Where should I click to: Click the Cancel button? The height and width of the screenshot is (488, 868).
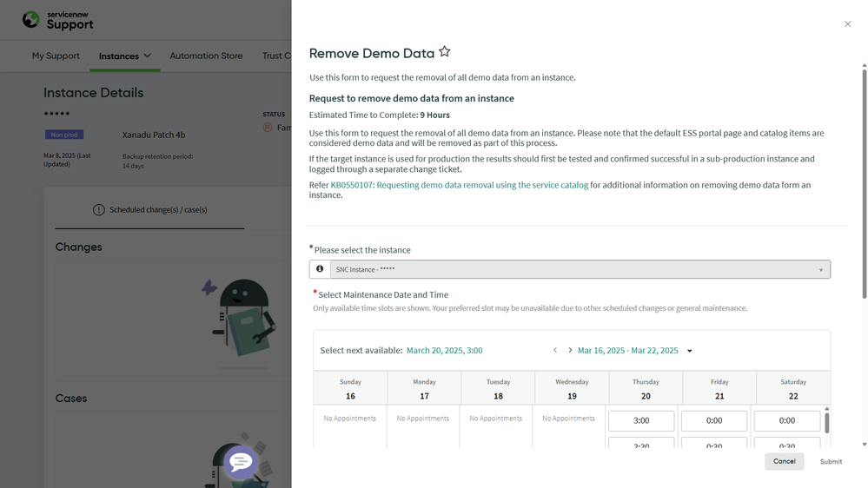click(784, 461)
